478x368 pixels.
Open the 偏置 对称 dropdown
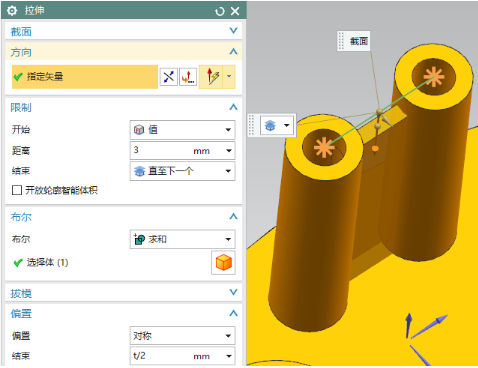click(x=182, y=335)
